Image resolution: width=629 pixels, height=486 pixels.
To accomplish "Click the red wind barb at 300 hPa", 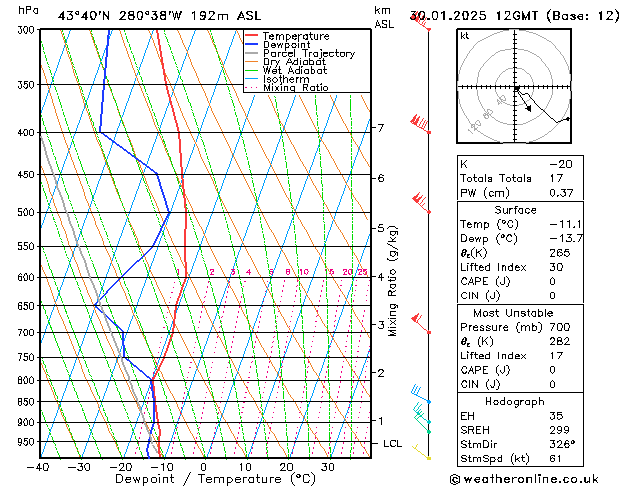I will click(x=420, y=22).
